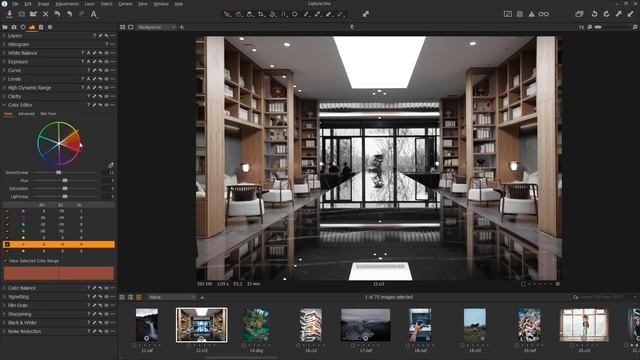Click the Undo arrow in toolbar
The image size is (640, 360).
[69, 14]
